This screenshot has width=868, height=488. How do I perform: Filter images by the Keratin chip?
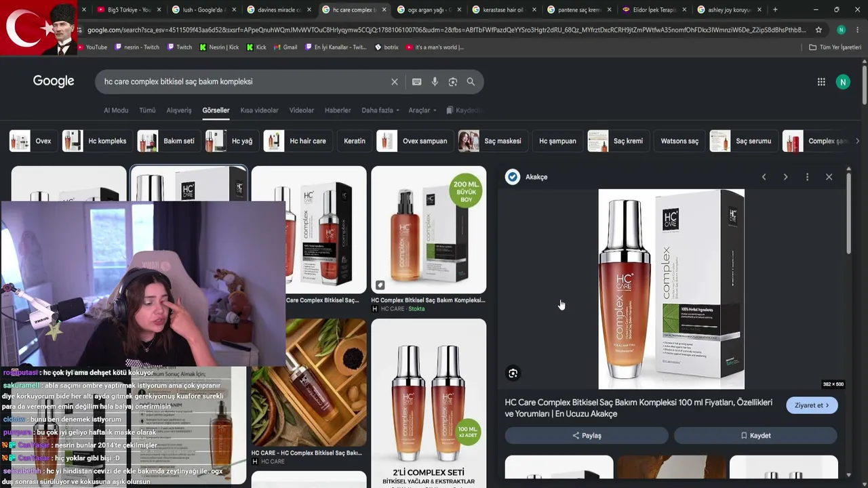(x=354, y=141)
